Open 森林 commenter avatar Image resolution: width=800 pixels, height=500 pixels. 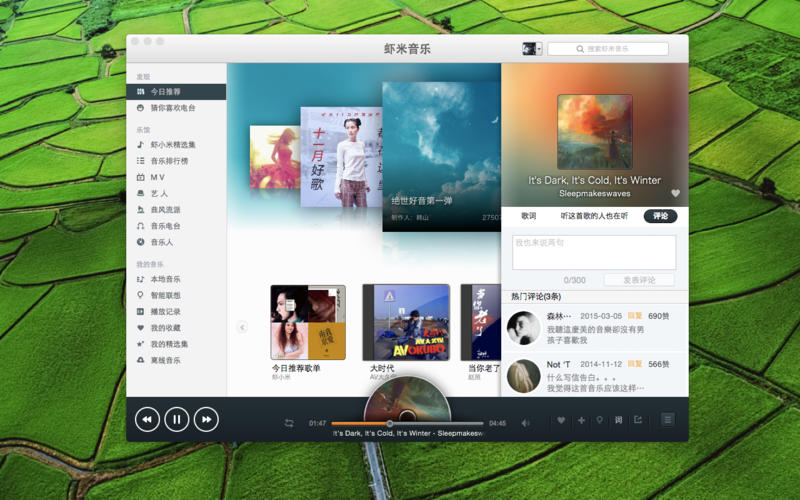click(x=523, y=328)
